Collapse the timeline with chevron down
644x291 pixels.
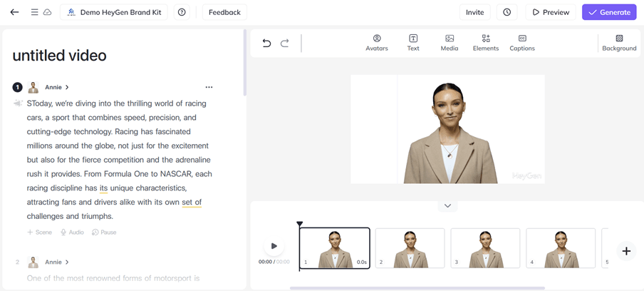pyautogui.click(x=447, y=206)
